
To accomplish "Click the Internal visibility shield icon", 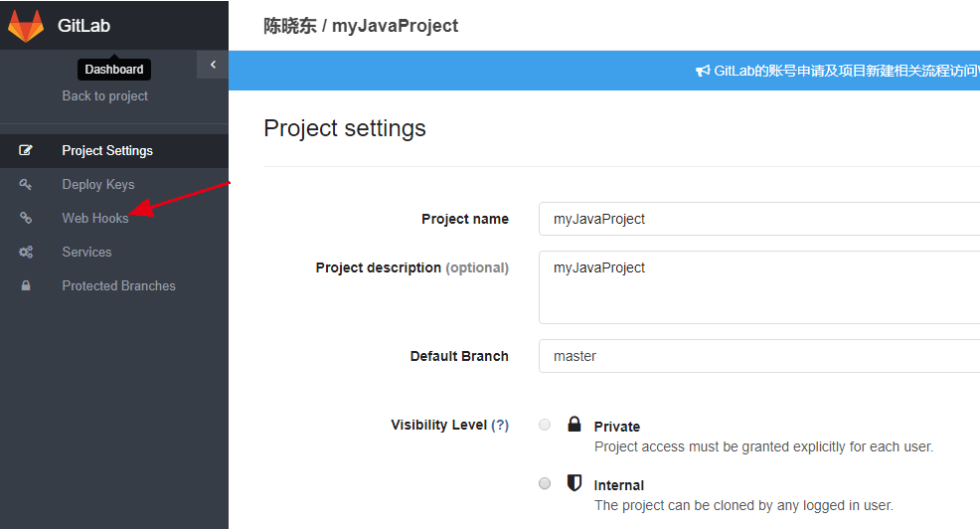I will [574, 482].
